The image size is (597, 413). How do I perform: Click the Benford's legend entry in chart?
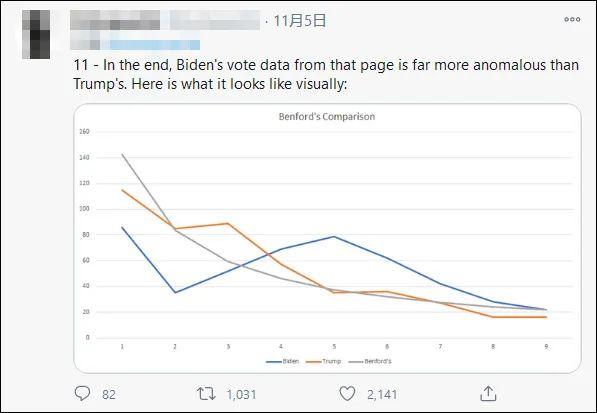(x=370, y=361)
